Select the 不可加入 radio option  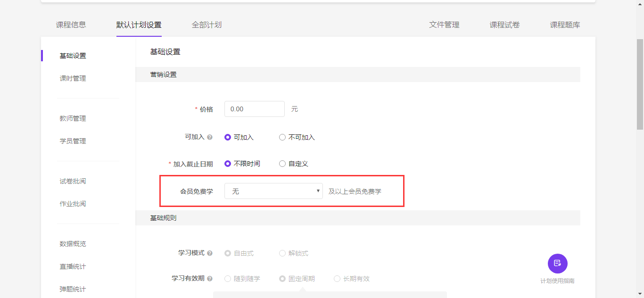point(282,137)
